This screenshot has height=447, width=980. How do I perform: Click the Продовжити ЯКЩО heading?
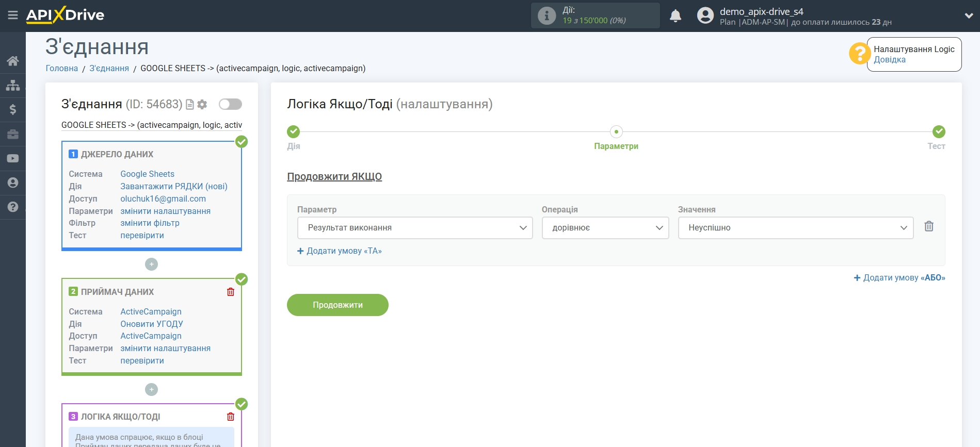coord(334,177)
